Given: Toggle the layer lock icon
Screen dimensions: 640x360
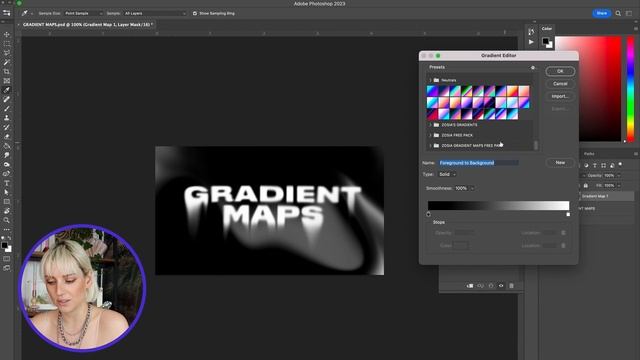Looking at the screenshot, I should pyautogui.click(x=586, y=185).
